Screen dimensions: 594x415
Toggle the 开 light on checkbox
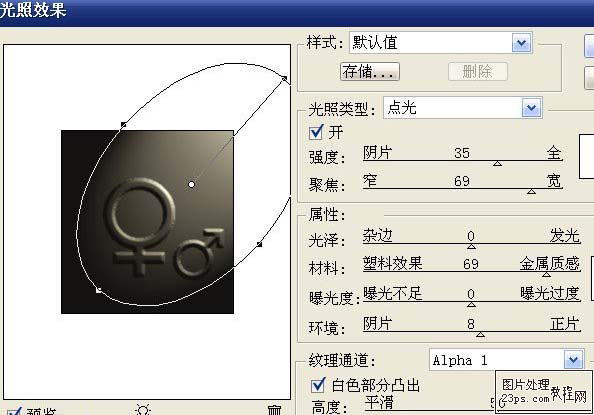316,133
